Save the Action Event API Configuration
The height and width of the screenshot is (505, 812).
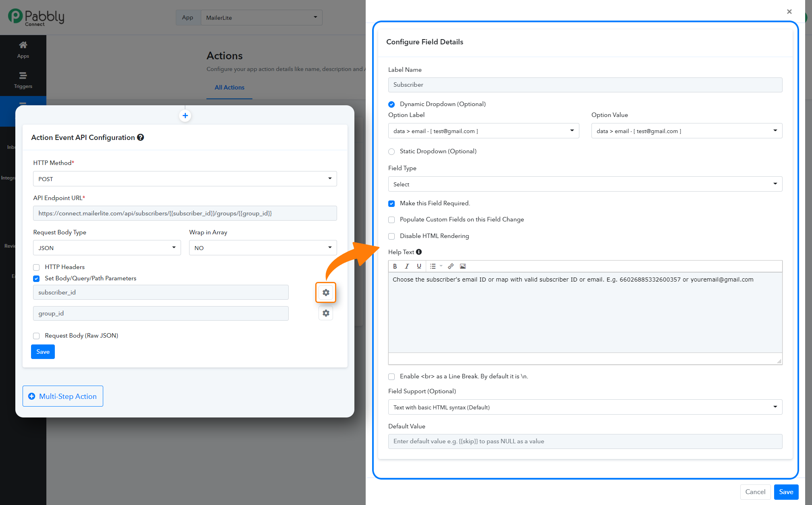[43, 352]
